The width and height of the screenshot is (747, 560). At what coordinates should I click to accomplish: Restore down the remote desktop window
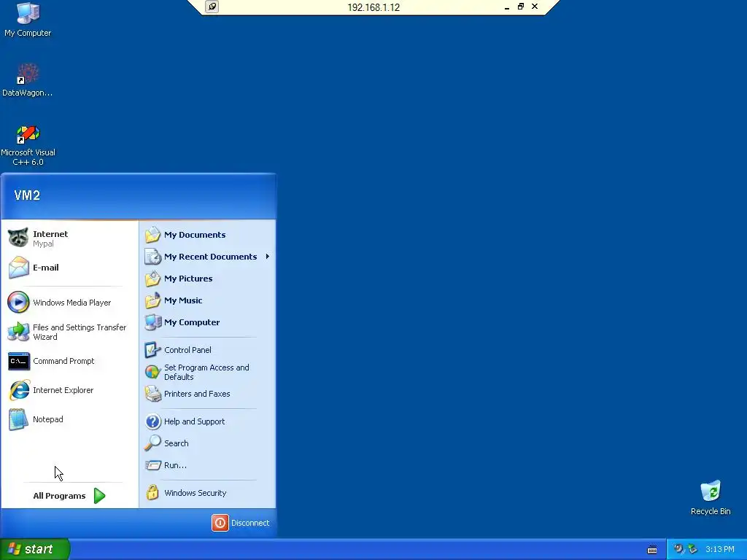pyautogui.click(x=521, y=7)
